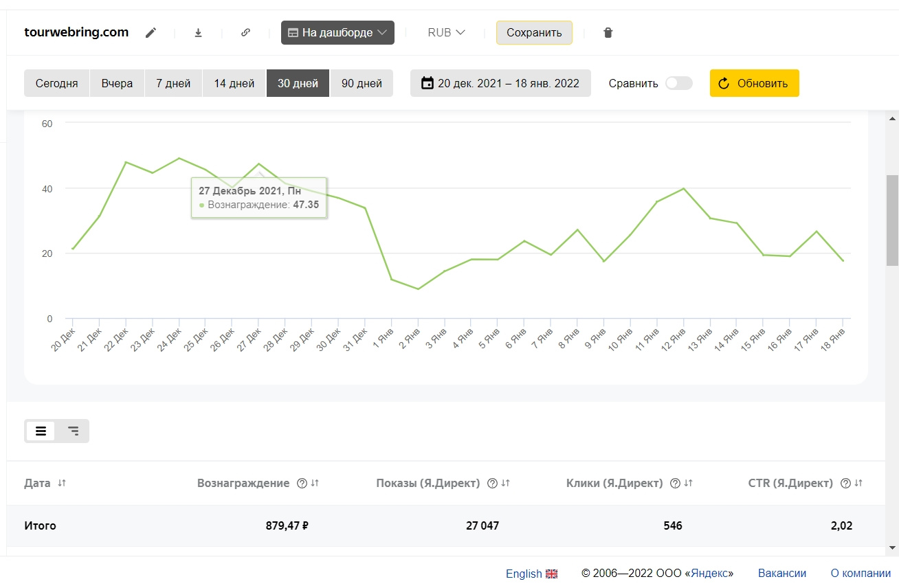This screenshot has height=588, width=899.
Task: Select the 7 дней period tab
Action: point(173,83)
